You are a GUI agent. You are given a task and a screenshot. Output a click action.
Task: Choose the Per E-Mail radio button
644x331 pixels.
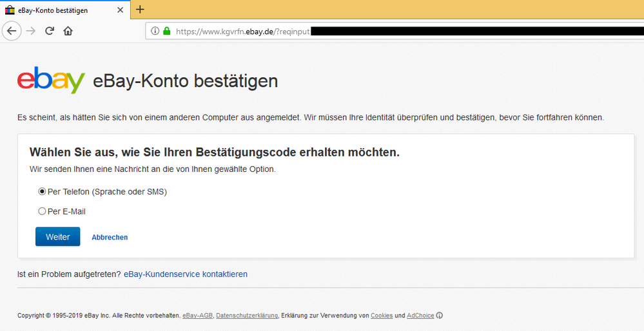tap(43, 211)
